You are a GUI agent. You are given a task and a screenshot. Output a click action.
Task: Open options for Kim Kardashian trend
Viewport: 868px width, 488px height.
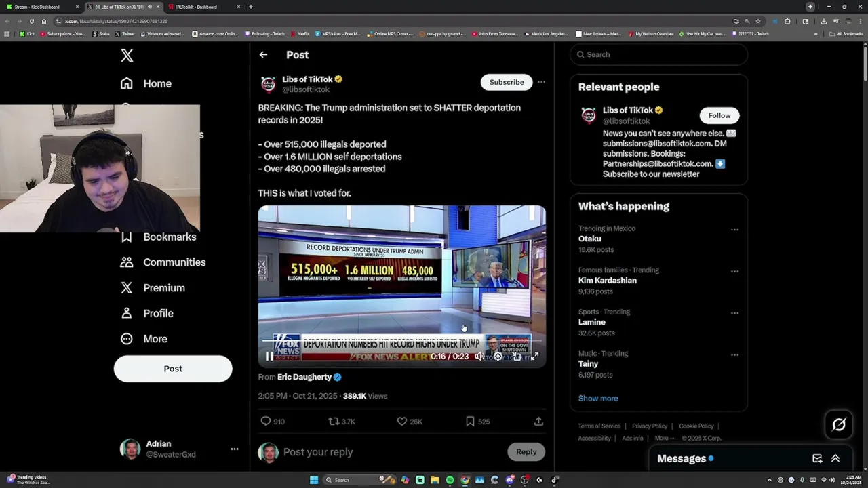click(734, 271)
